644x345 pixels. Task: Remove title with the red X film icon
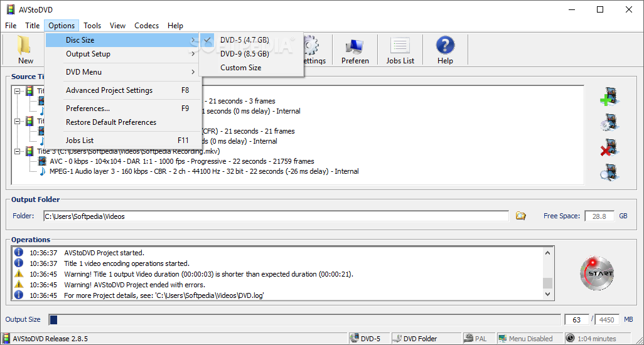point(609,147)
